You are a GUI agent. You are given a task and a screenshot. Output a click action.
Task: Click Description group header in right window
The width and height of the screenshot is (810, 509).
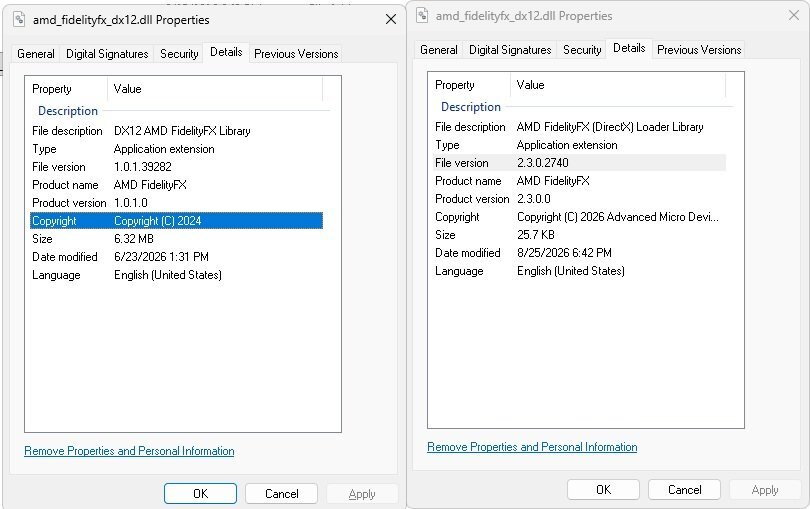click(471, 106)
